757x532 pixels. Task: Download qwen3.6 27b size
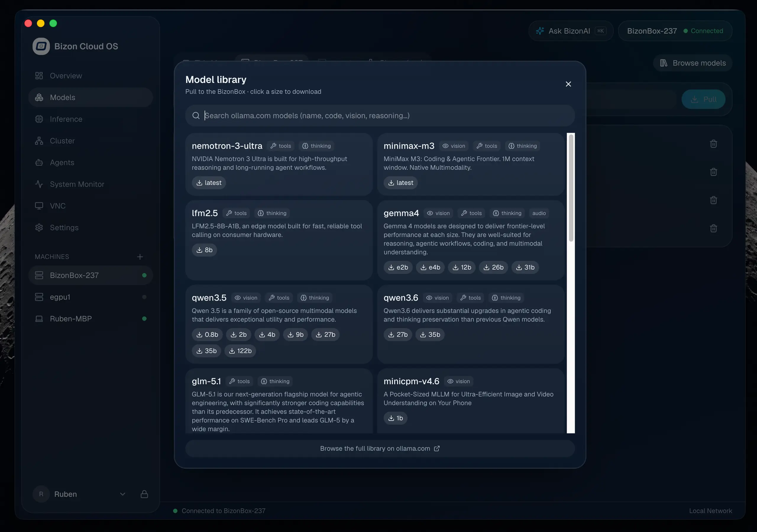pos(398,335)
